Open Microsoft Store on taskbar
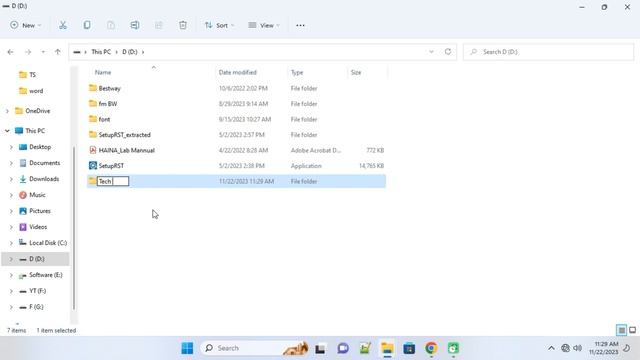This screenshot has height=360, width=640. pos(409,349)
